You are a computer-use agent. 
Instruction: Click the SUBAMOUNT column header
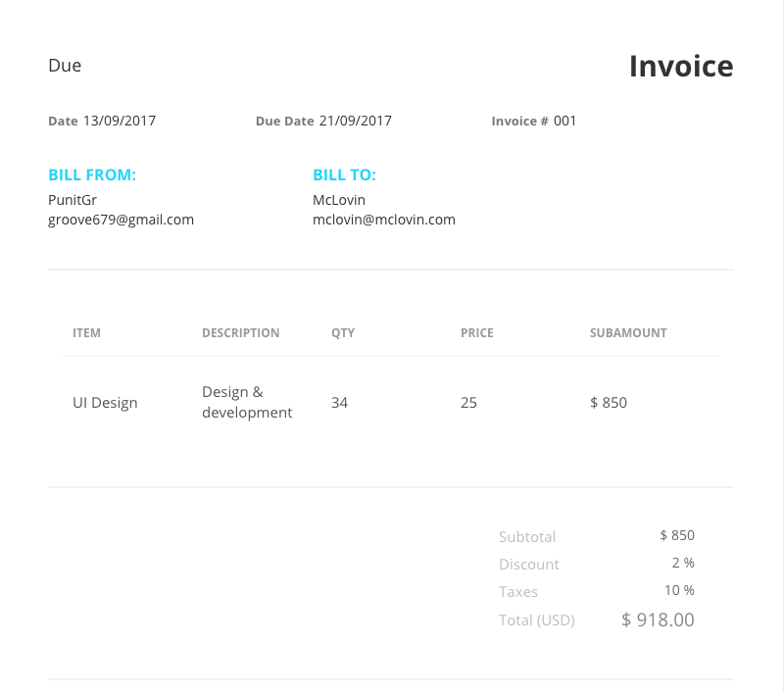coord(628,332)
